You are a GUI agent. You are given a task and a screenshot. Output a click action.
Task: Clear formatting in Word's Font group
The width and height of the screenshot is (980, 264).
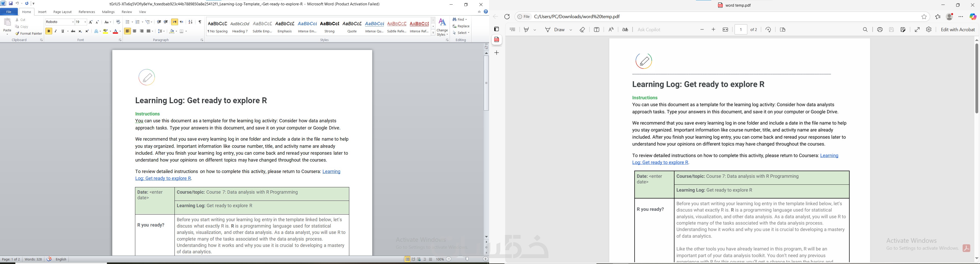118,22
